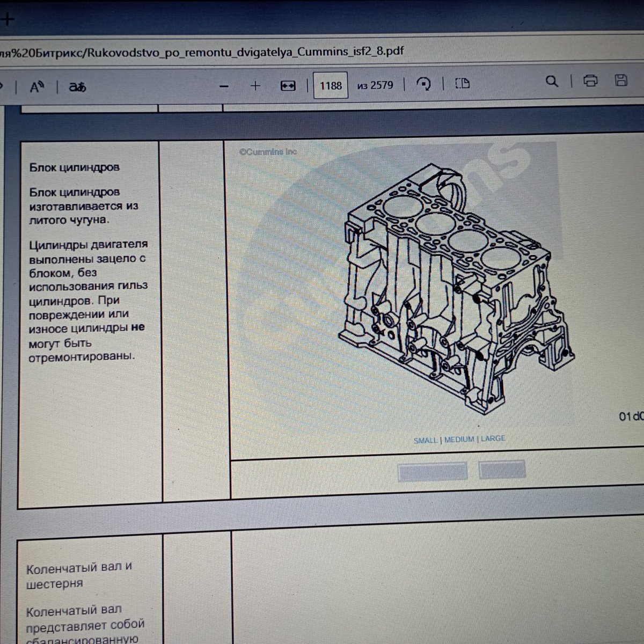Open the translate document tool
Screen dimensions: 644x644
click(x=77, y=87)
